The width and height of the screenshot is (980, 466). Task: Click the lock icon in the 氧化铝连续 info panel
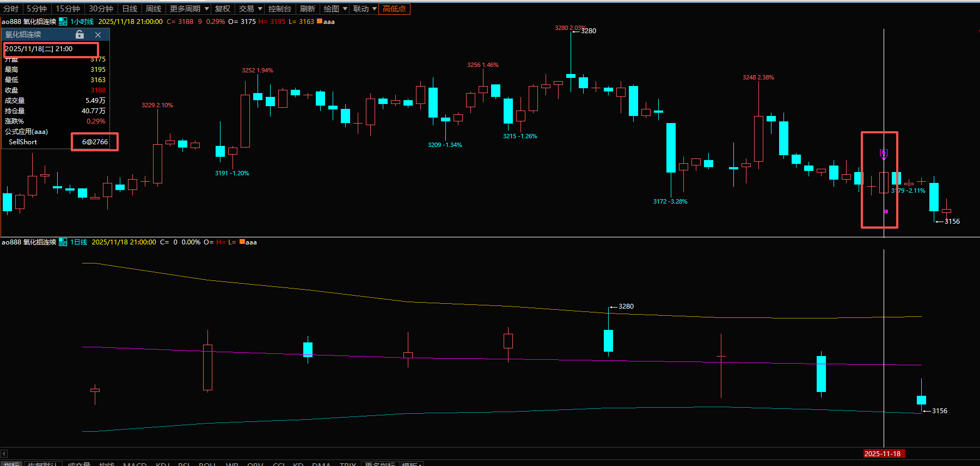[79, 34]
